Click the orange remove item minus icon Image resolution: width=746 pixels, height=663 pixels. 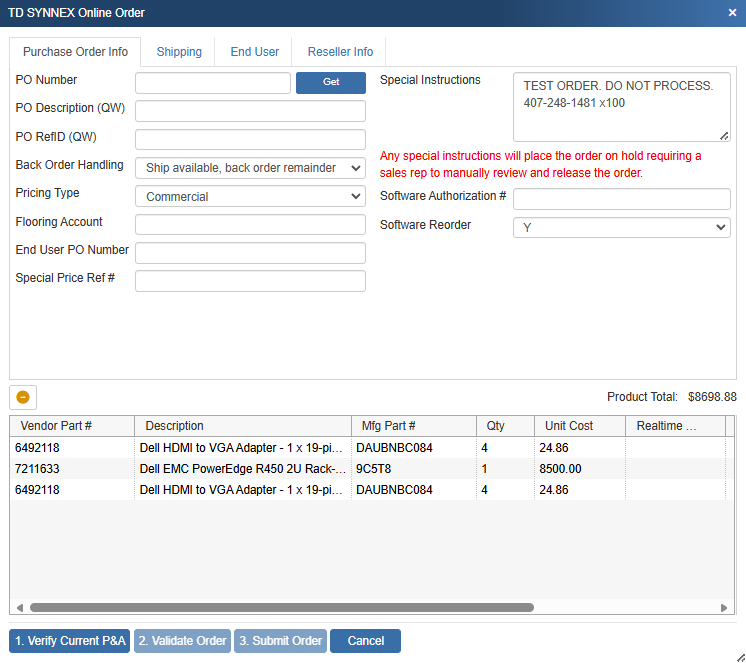23,397
